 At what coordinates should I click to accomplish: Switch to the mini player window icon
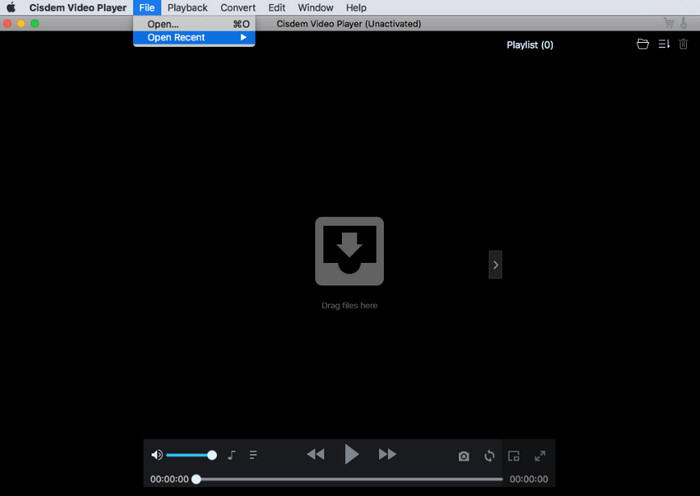pos(514,456)
